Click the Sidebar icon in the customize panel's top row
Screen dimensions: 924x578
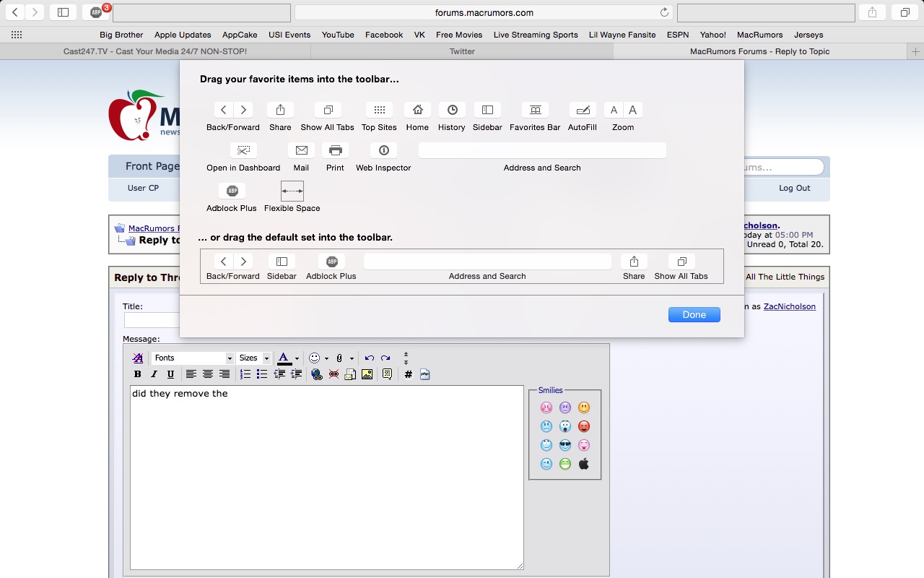[x=487, y=110]
